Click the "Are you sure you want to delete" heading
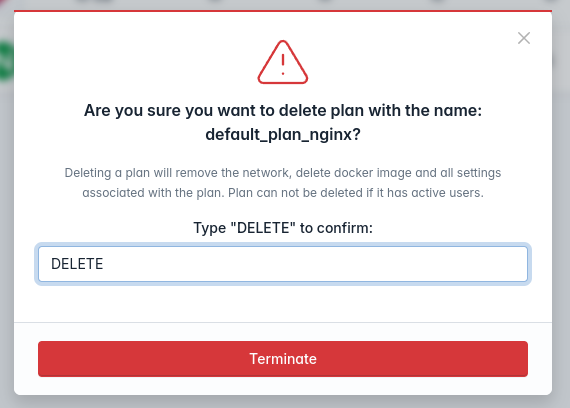This screenshot has height=408, width=570. coord(283,111)
